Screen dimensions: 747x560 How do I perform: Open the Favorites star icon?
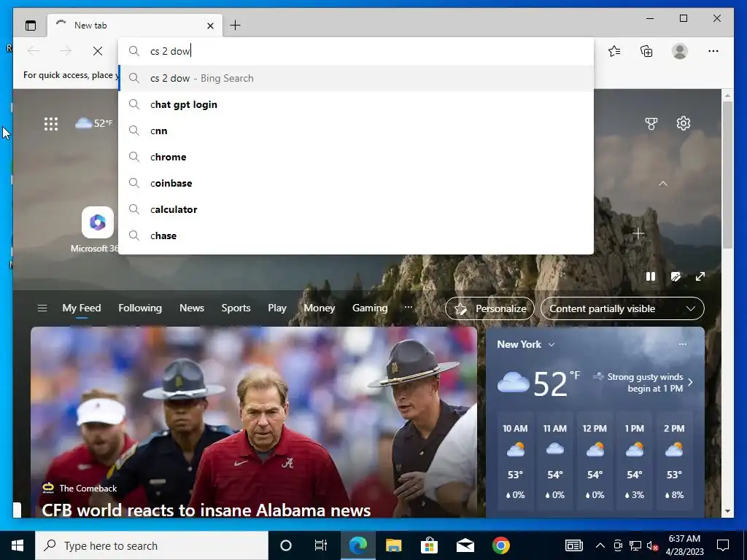pyautogui.click(x=614, y=51)
